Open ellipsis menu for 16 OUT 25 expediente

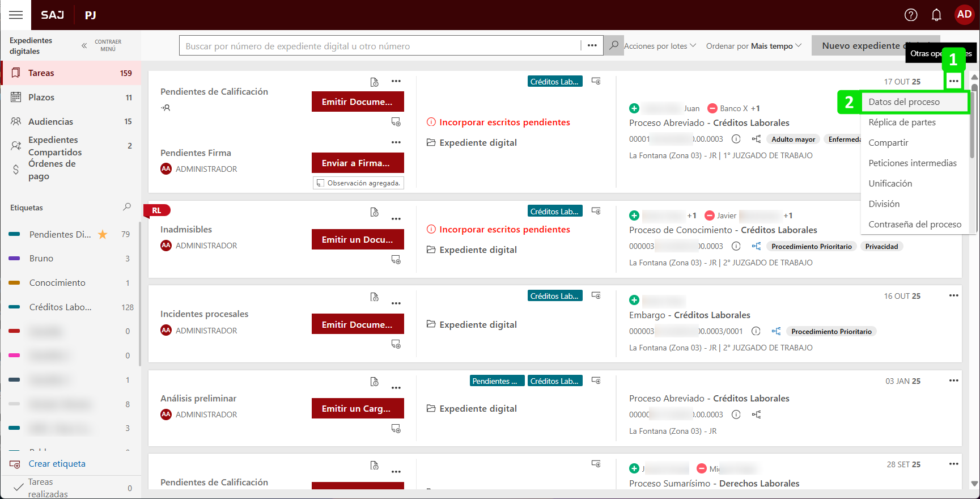pos(954,295)
